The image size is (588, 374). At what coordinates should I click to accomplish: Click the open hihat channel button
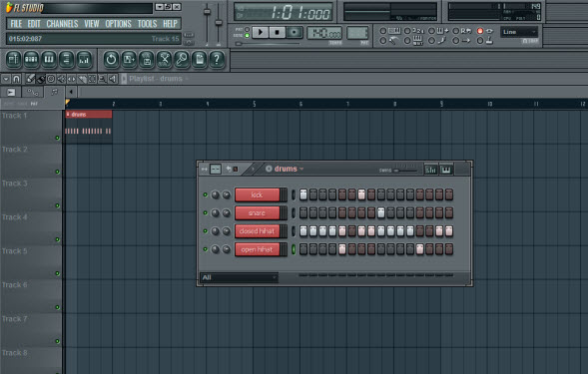click(258, 249)
